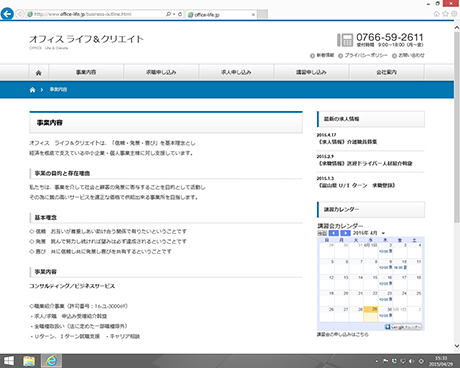
Task: Open the プライバシーポリシー header link
Action: tap(363, 55)
